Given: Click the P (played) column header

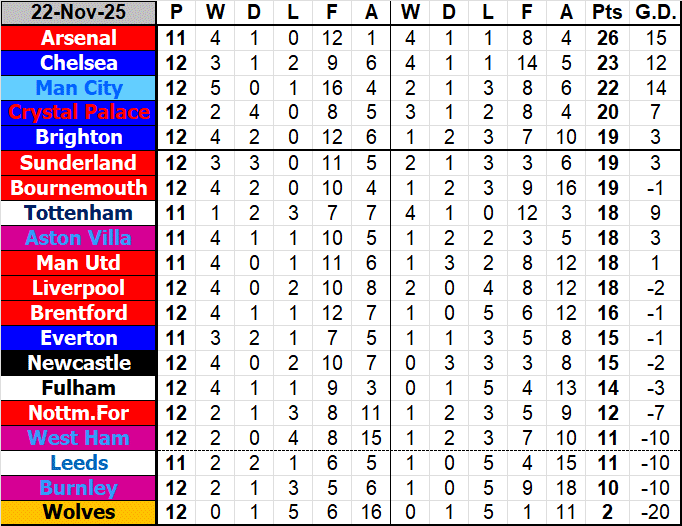Looking at the screenshot, I should [x=177, y=13].
